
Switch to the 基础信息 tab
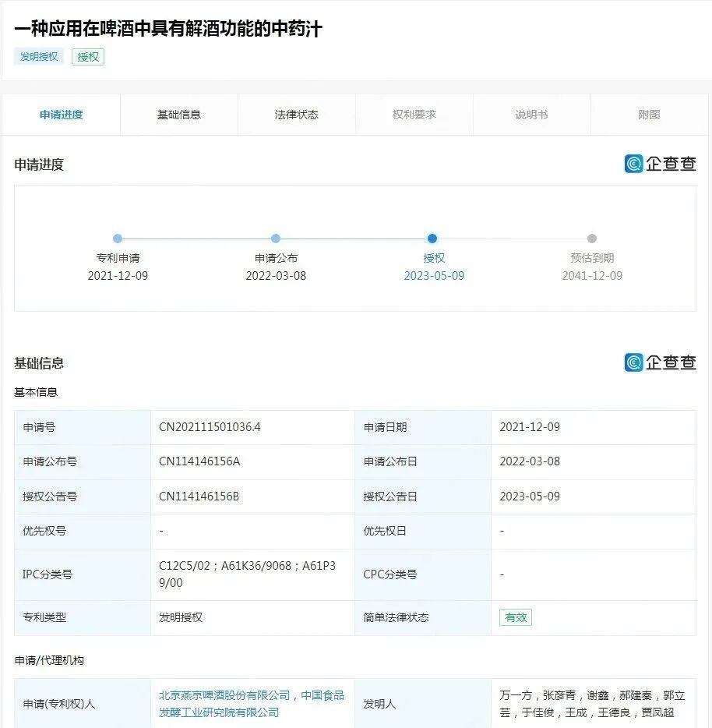click(x=178, y=114)
